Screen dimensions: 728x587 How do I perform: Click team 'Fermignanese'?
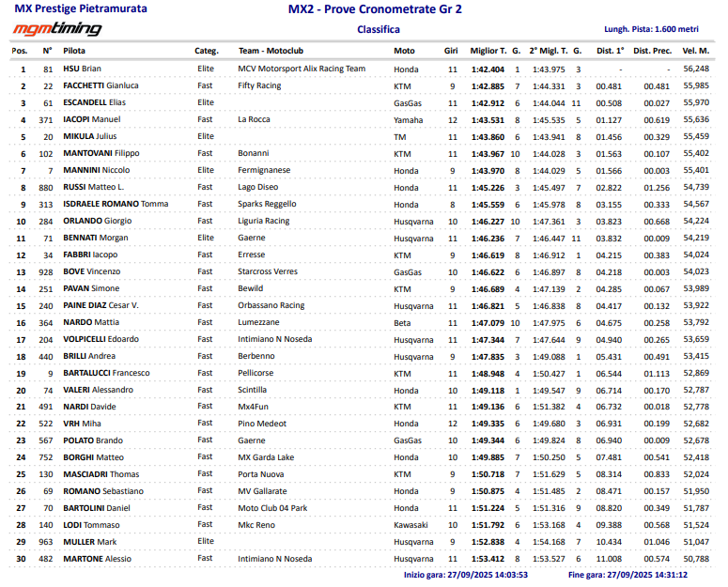[264, 170]
